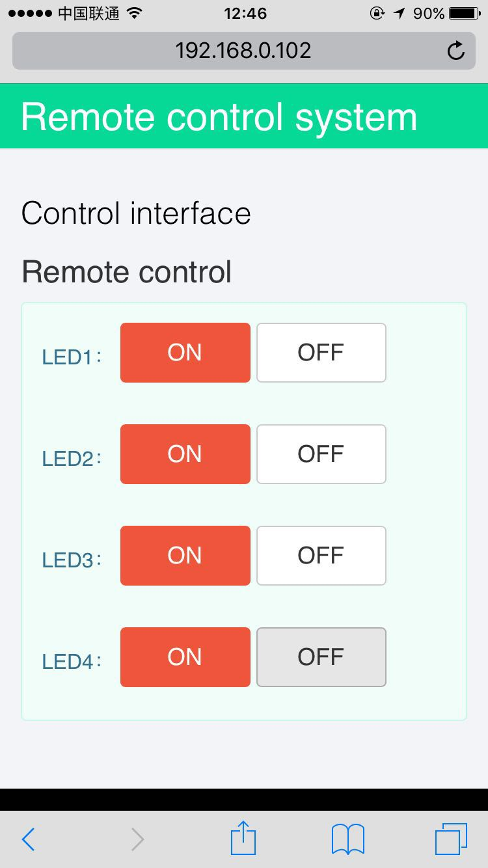Open the Safari share sheet icon

[244, 837]
